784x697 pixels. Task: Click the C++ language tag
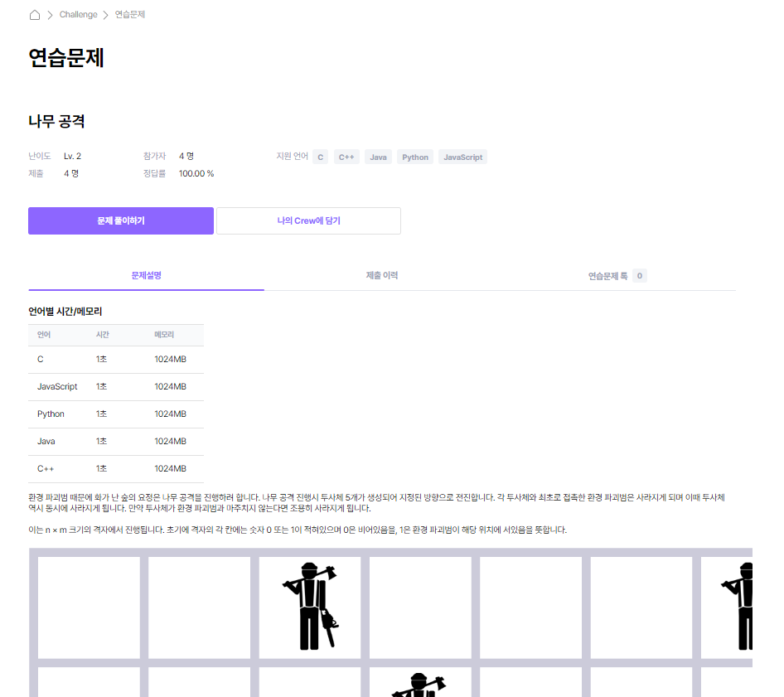pos(346,157)
